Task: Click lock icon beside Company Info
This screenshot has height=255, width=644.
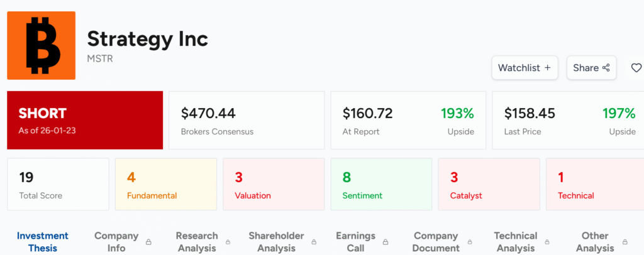Action: (x=149, y=242)
